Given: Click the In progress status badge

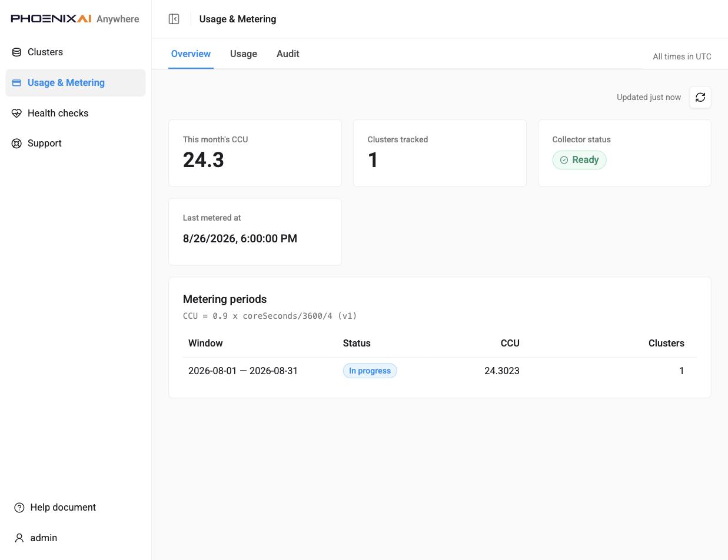Looking at the screenshot, I should click(370, 371).
